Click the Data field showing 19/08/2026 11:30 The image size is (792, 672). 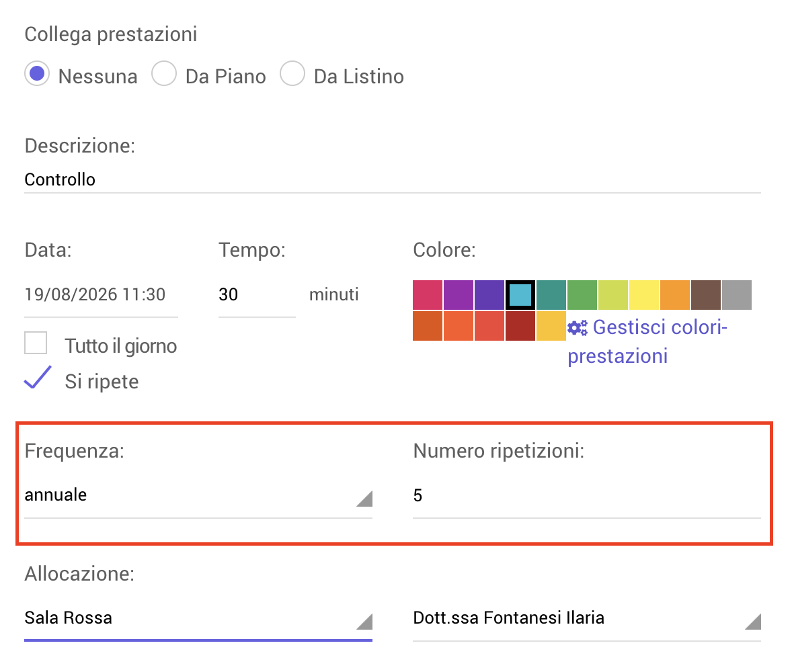coord(101,295)
